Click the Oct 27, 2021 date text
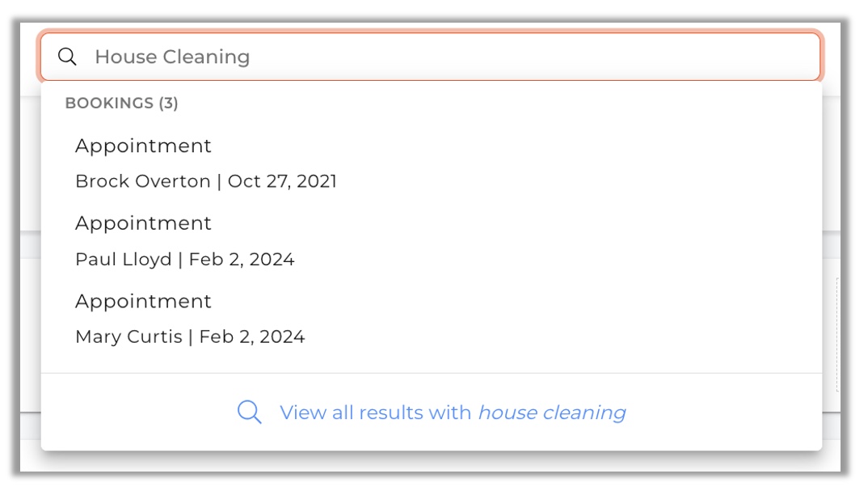The image size is (868, 495). pyautogui.click(x=282, y=181)
